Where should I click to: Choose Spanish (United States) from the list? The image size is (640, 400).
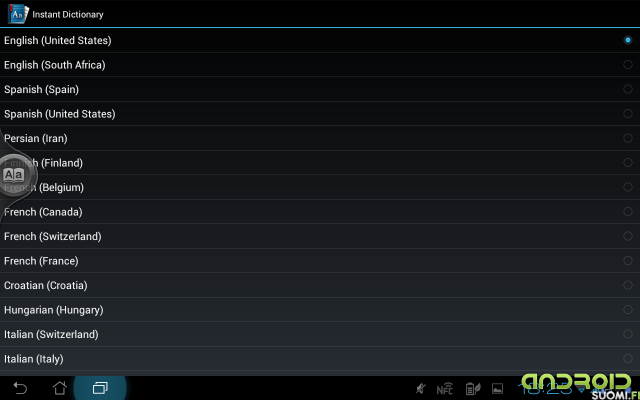(320, 114)
